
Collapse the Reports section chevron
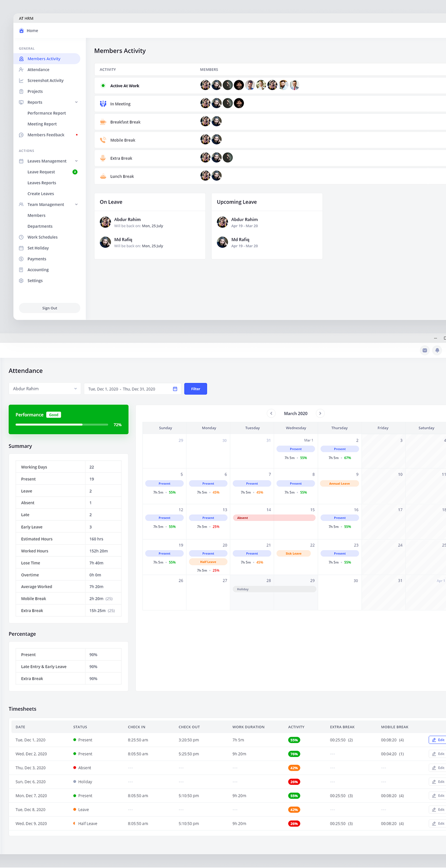coord(76,102)
